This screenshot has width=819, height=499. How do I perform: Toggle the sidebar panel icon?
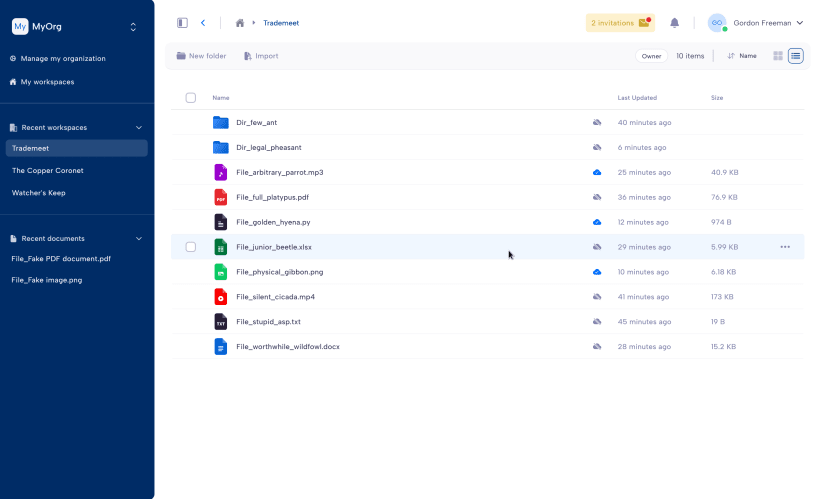click(x=182, y=23)
